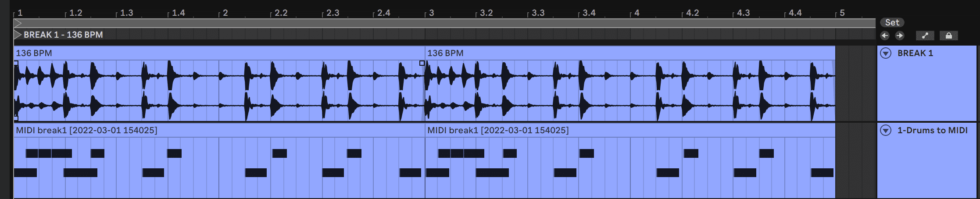The image size is (980, 199).
Task: Select the BREAK 1 track name
Action: click(x=915, y=53)
